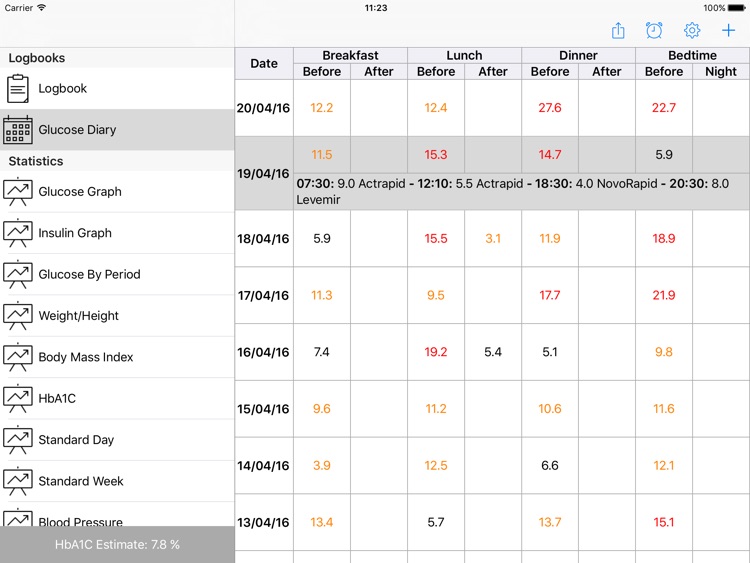Select the 19/04/16 date row
750x563 pixels.
coord(492,173)
